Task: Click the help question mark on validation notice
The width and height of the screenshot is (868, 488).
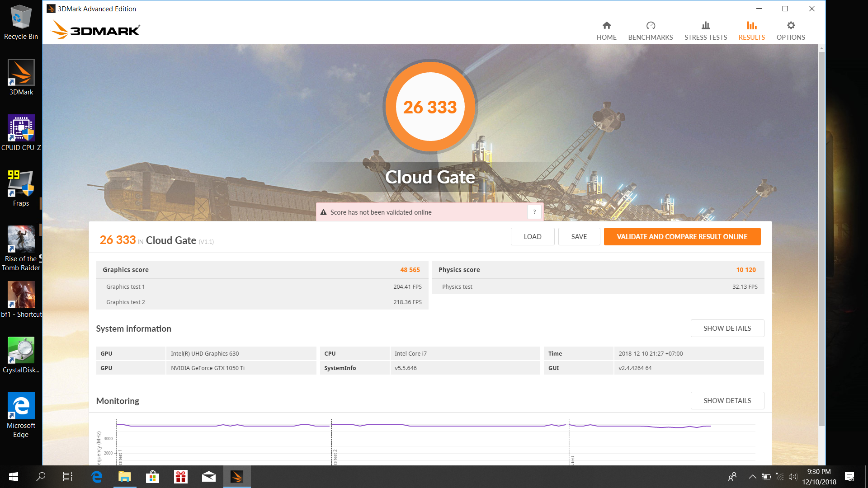Action: pos(534,212)
